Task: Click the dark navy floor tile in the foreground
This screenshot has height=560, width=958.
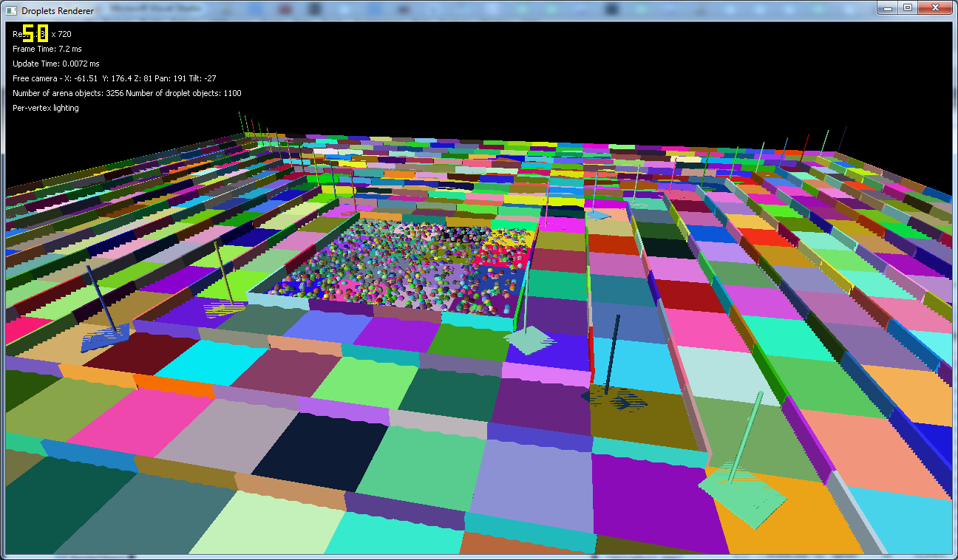Action: point(320,451)
